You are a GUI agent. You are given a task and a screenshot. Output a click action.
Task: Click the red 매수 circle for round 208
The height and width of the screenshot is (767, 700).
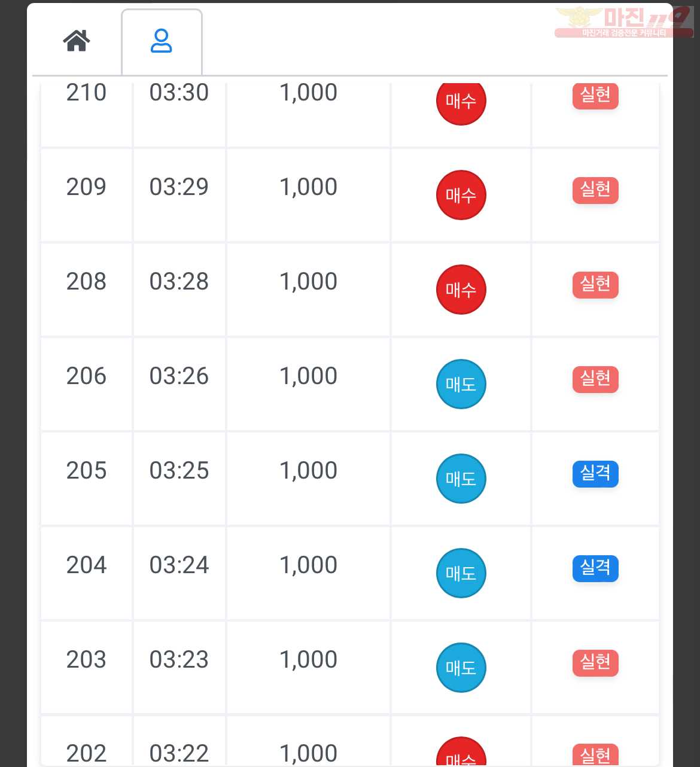tap(461, 290)
